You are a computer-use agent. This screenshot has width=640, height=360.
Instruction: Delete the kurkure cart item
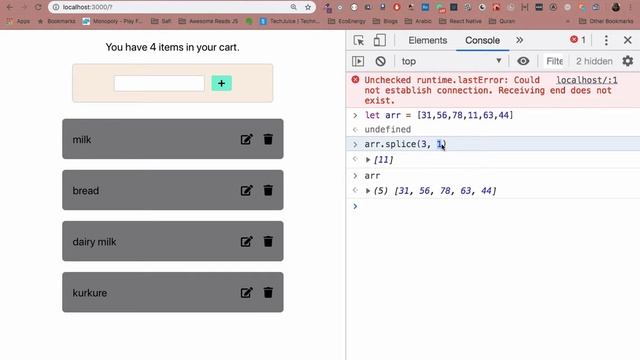pos(268,292)
